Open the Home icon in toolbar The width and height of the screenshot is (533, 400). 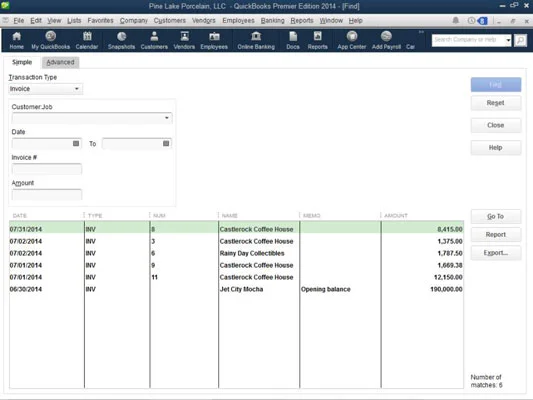16,40
